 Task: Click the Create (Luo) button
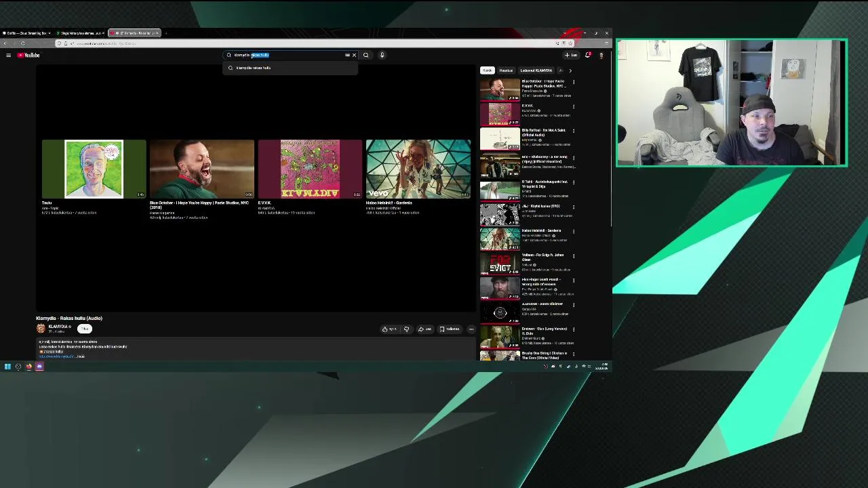click(571, 55)
